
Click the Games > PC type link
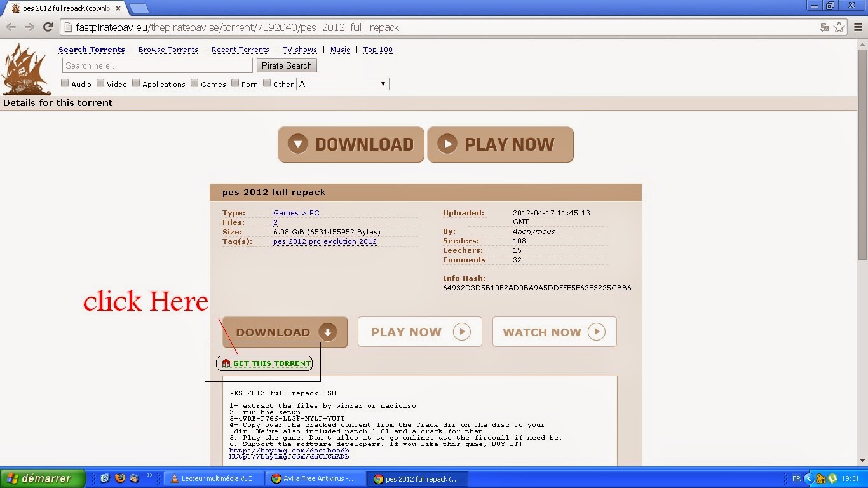[x=296, y=213]
